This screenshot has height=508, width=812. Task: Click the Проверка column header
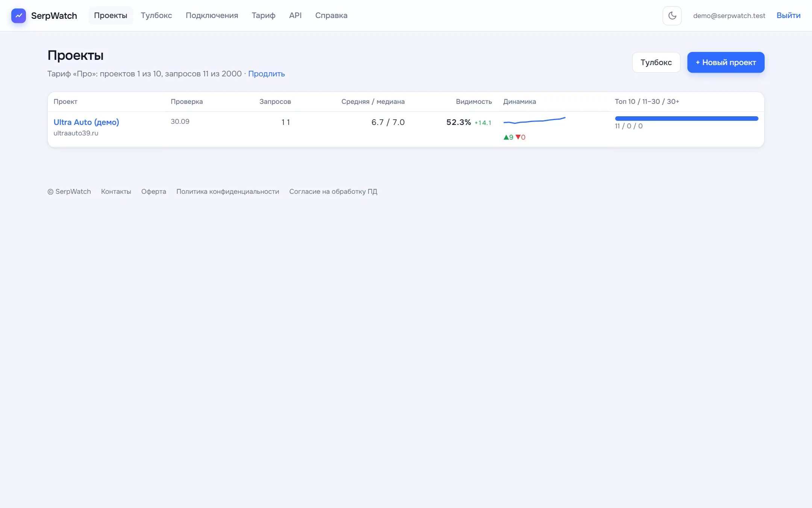point(187,102)
